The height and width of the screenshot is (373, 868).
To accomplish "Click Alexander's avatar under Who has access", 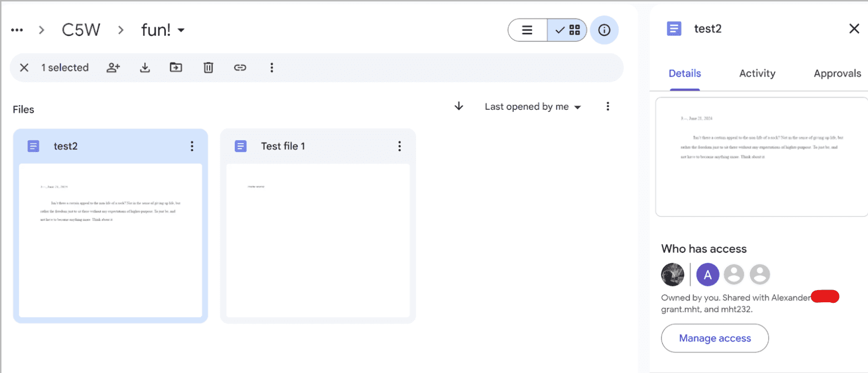I will (707, 274).
